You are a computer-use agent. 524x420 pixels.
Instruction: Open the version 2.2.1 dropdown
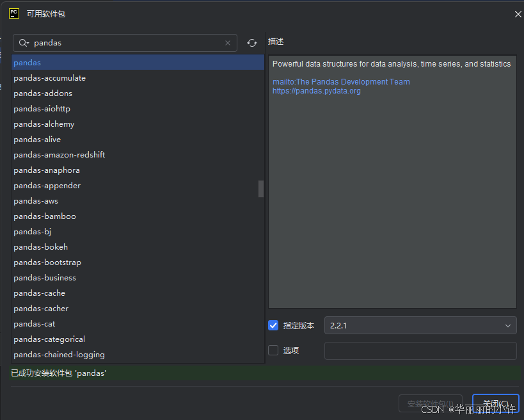point(420,325)
